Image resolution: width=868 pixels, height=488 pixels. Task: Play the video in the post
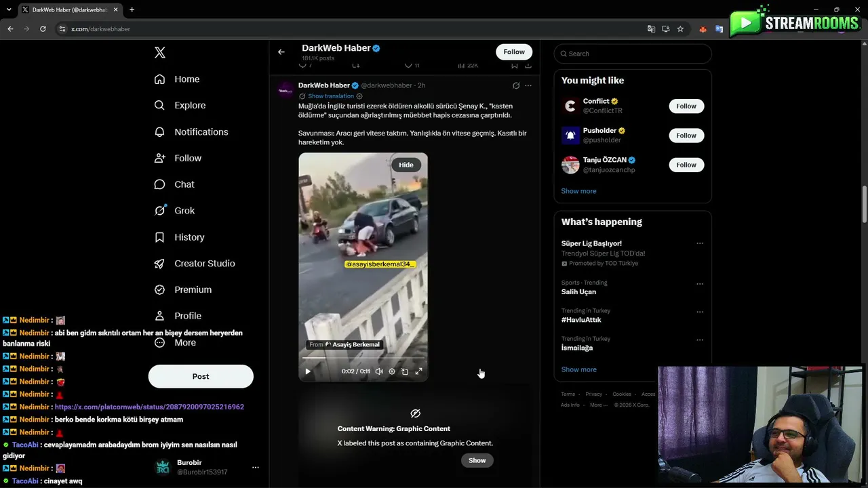point(308,371)
